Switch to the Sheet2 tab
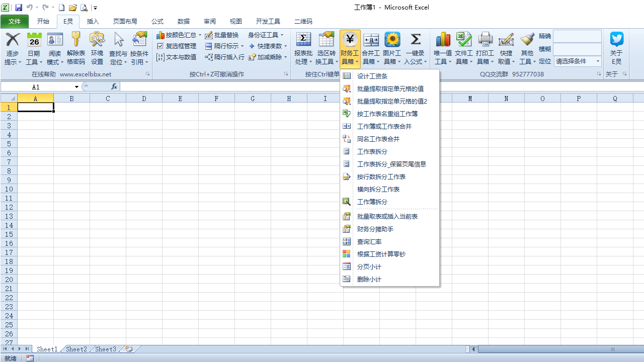The width and height of the screenshot is (644, 362). click(x=76, y=349)
